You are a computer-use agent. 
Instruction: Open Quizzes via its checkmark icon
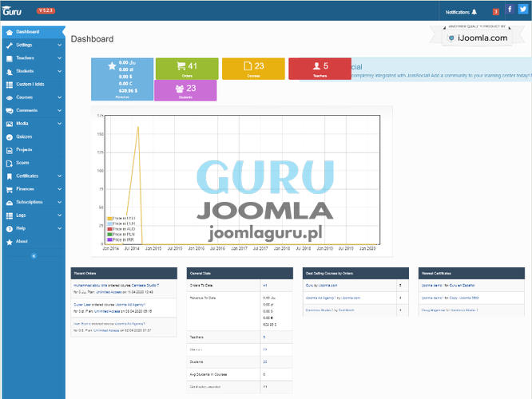point(10,137)
